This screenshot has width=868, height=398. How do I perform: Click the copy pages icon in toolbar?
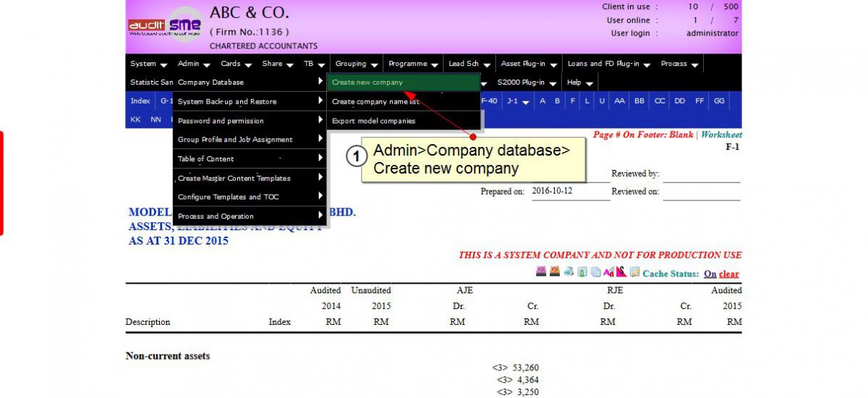click(x=595, y=272)
